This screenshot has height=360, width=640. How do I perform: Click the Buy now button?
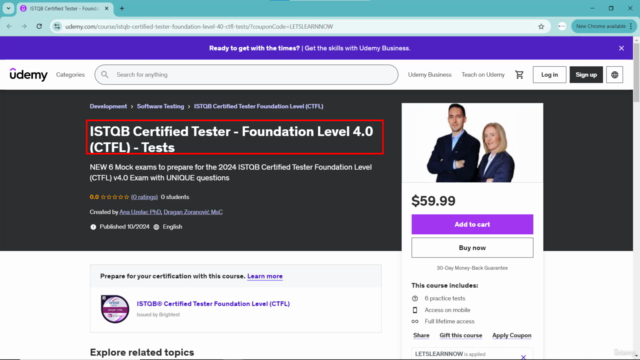click(472, 248)
